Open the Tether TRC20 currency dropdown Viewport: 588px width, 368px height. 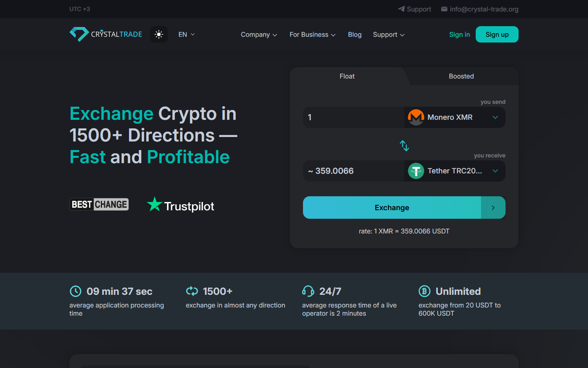(455, 171)
